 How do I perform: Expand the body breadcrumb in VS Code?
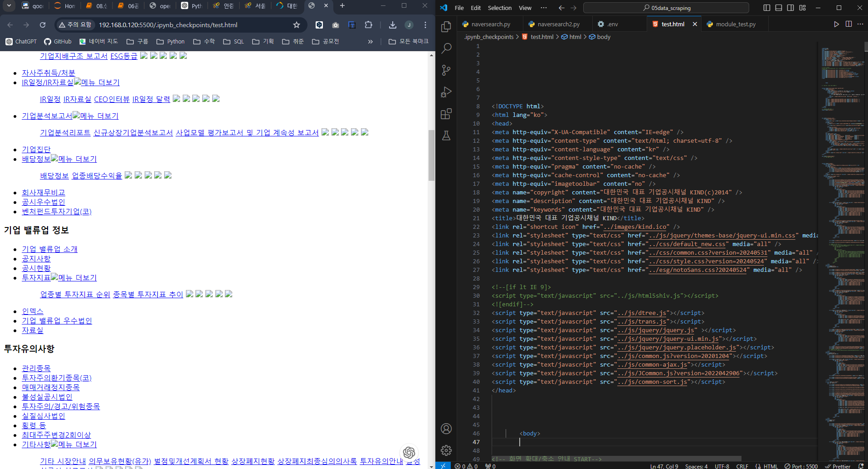(x=600, y=37)
